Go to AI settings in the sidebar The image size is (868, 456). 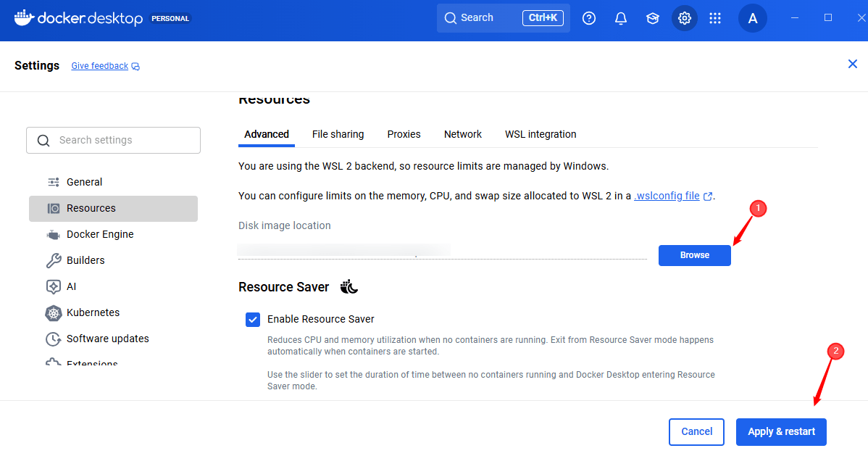(71, 286)
